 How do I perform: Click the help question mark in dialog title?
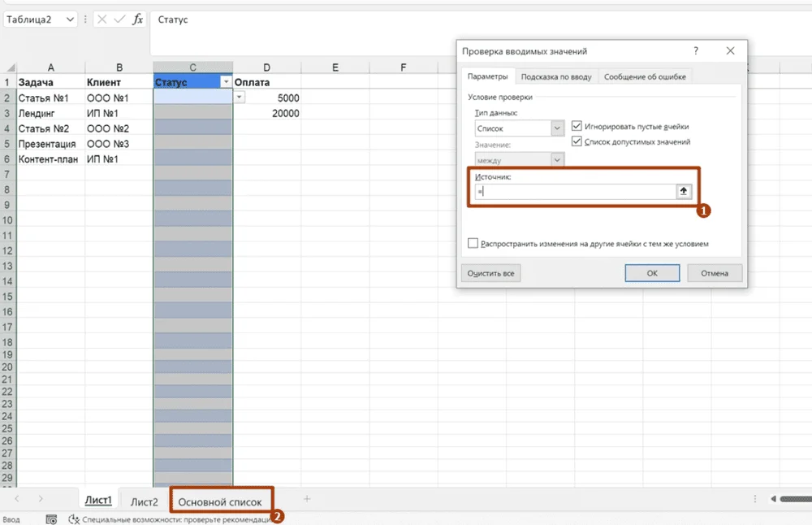point(696,51)
